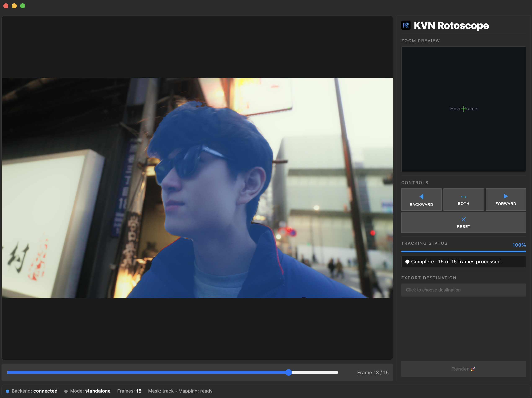Click the tracking status progress bar
Viewport: 532px width, 398px height.
click(463, 251)
